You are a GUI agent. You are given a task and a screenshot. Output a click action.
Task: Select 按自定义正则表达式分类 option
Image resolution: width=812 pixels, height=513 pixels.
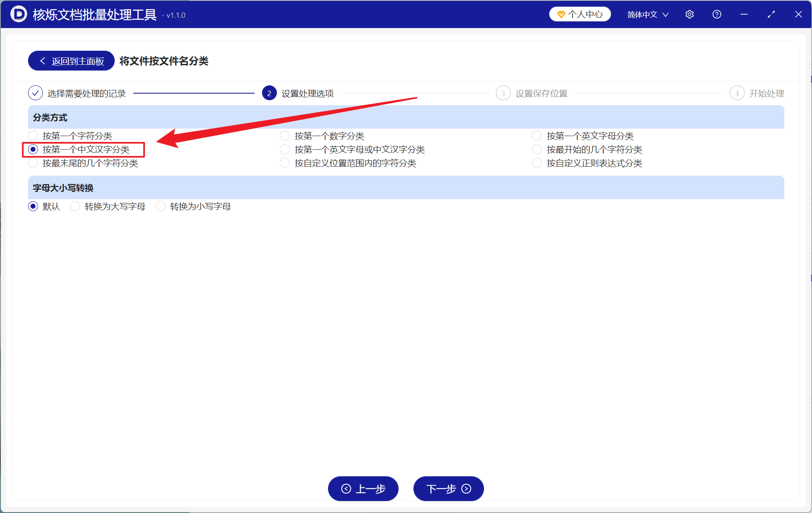pyautogui.click(x=536, y=163)
